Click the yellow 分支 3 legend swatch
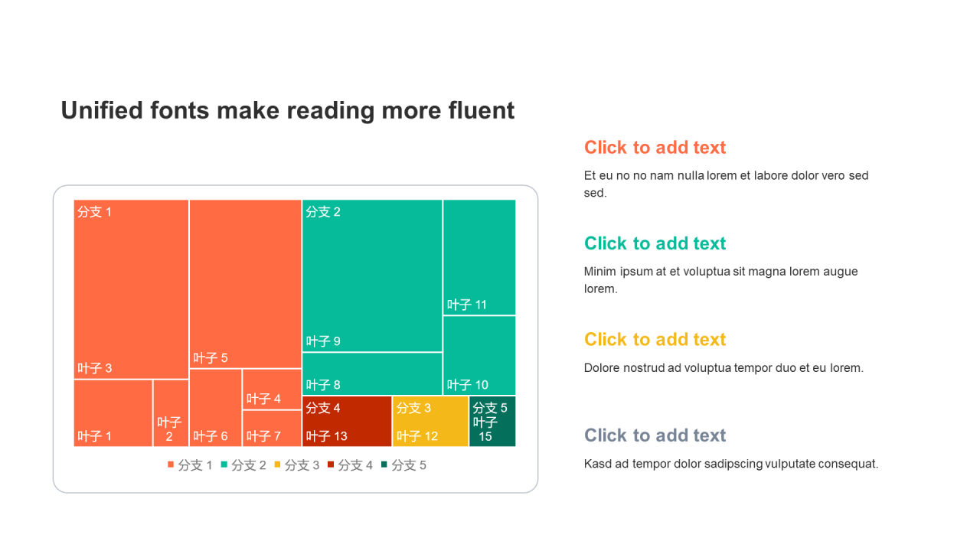 pos(277,465)
